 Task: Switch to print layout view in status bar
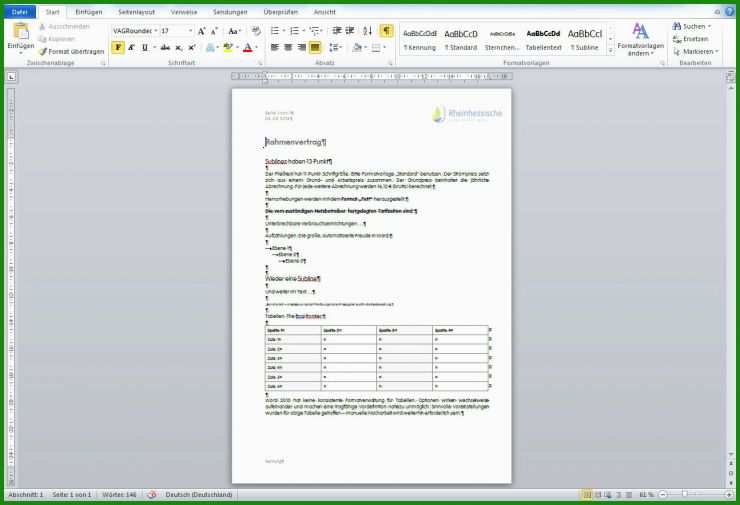click(588, 495)
